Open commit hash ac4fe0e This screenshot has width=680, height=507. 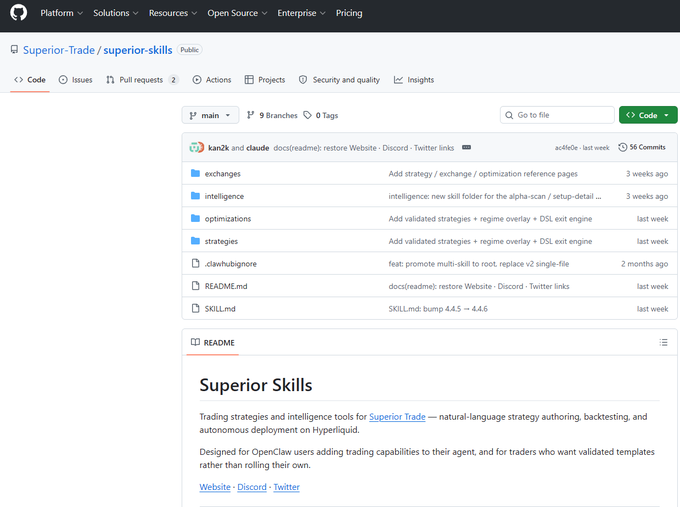point(566,148)
